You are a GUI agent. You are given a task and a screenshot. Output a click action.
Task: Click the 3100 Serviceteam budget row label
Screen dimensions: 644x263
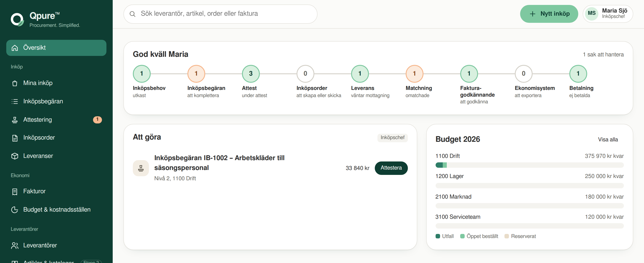(458, 217)
